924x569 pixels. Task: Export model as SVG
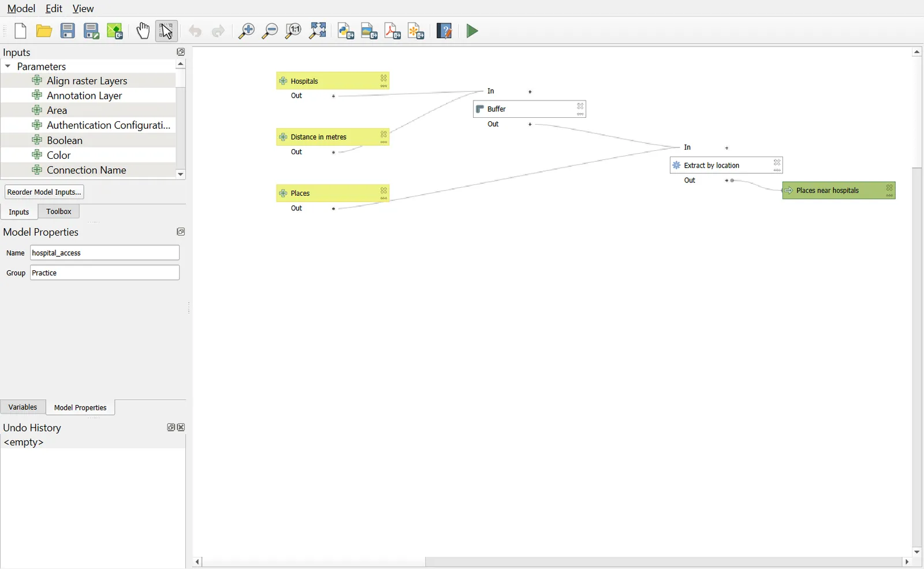point(416,31)
